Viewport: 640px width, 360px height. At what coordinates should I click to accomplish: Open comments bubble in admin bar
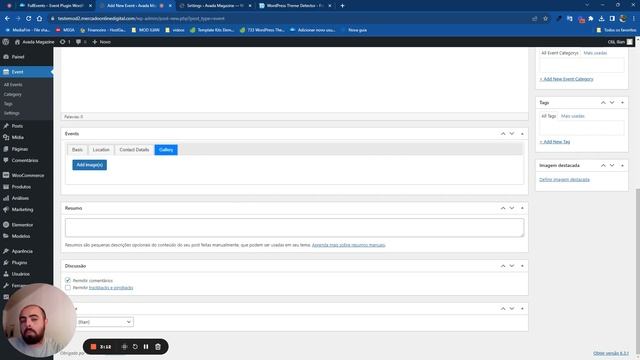[x=81, y=42]
